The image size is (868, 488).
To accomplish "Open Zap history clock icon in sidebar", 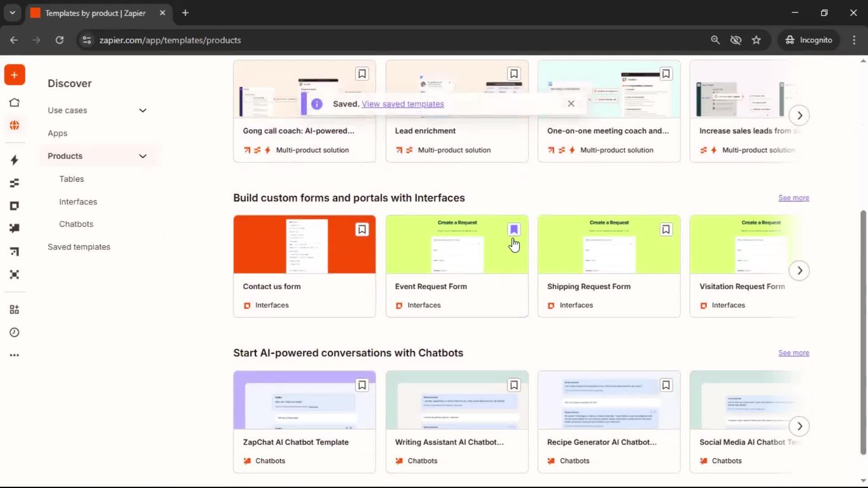I will click(14, 333).
